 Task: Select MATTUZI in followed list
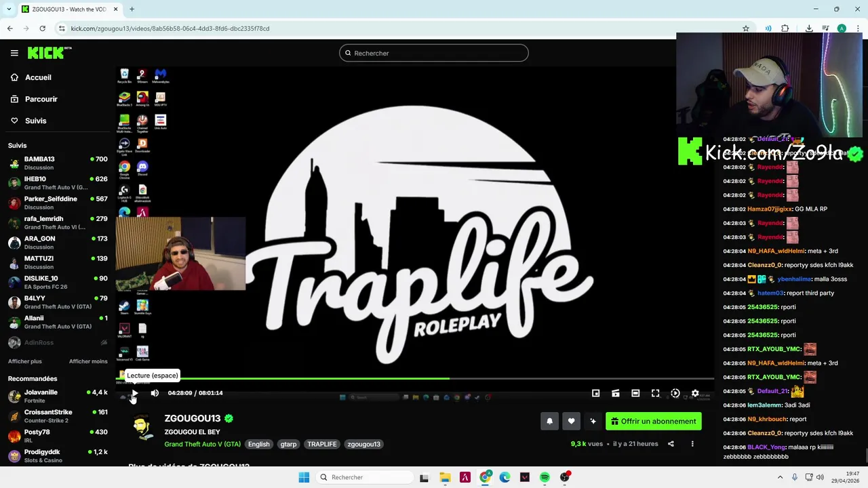click(58, 262)
